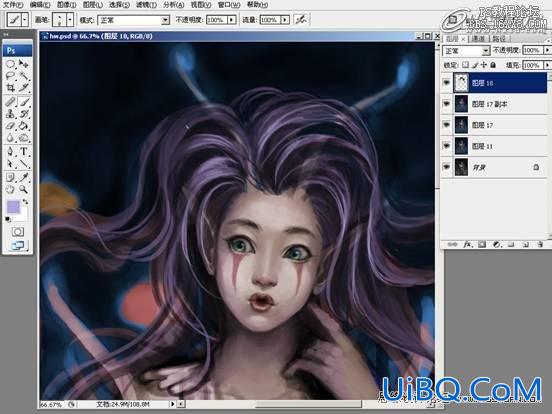This screenshot has width=552, height=414.
Task: Hide 图层 17 副本 layer visibility eye
Action: coord(446,104)
